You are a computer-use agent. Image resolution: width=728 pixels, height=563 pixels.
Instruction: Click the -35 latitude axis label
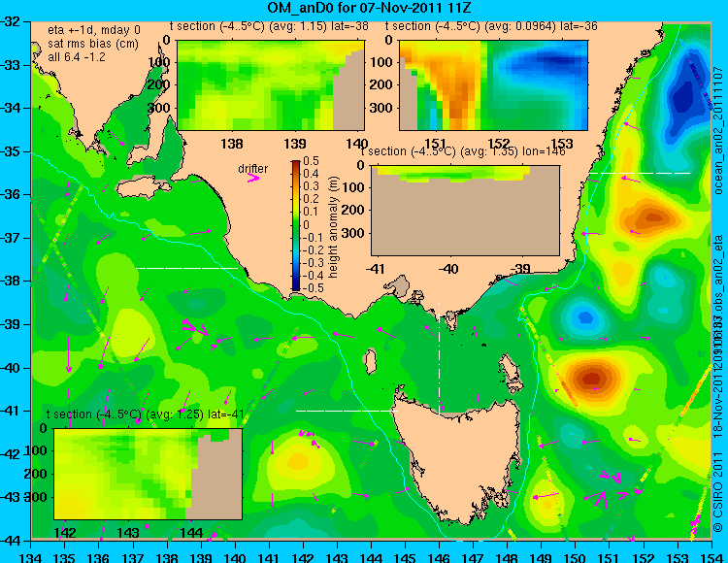point(11,151)
